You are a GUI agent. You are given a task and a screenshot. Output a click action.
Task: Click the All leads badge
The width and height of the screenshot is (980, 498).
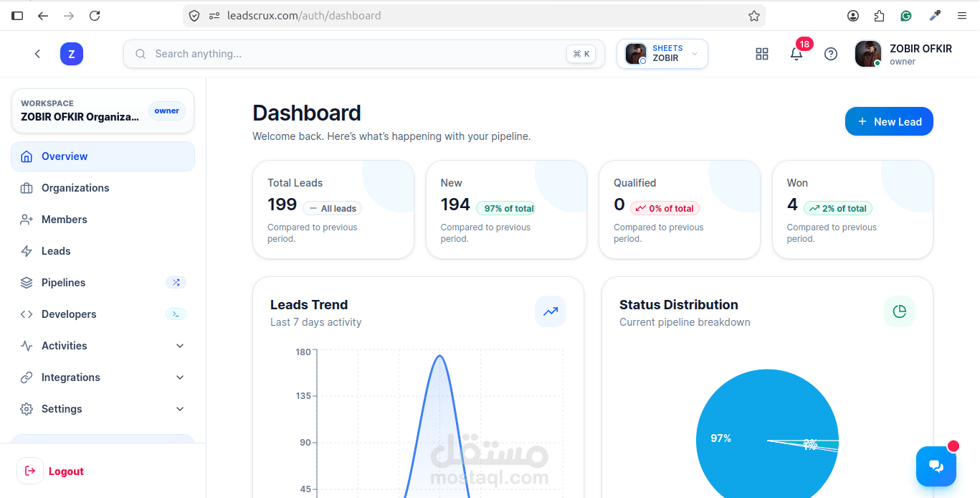point(333,208)
